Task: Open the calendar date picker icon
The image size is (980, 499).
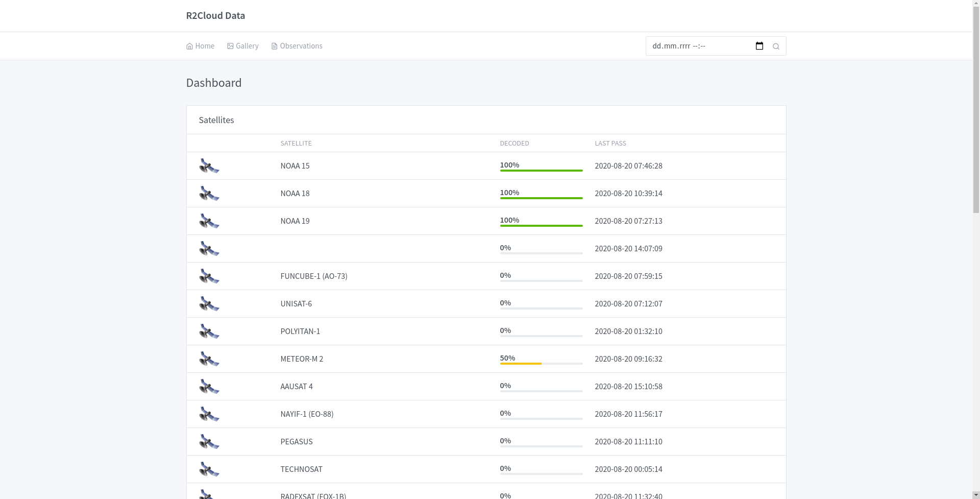Action: point(759,46)
